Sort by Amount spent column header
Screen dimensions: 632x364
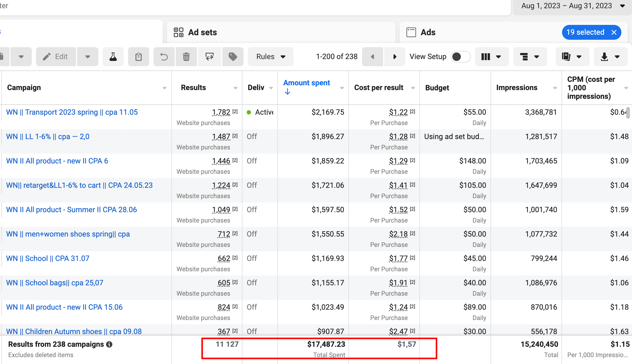pyautogui.click(x=307, y=83)
